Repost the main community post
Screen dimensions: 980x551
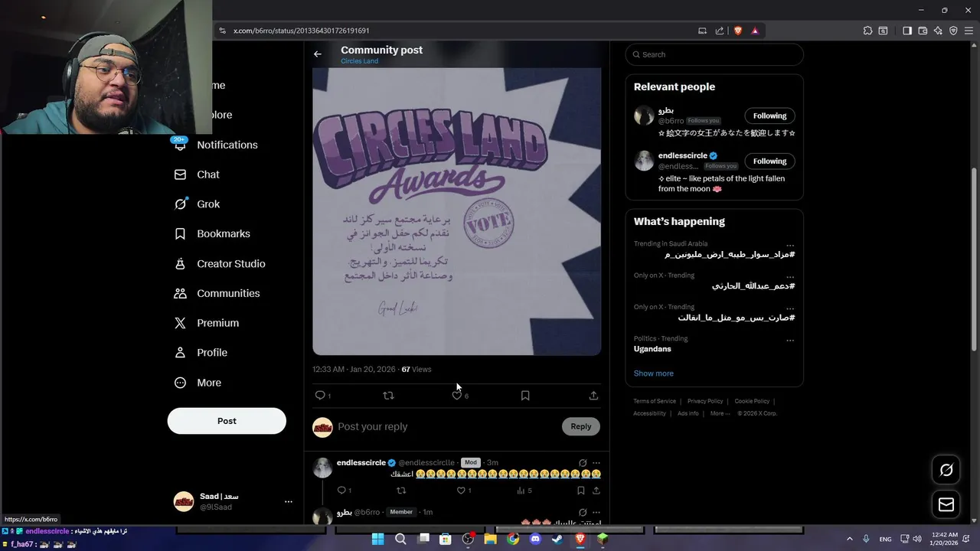click(x=388, y=396)
